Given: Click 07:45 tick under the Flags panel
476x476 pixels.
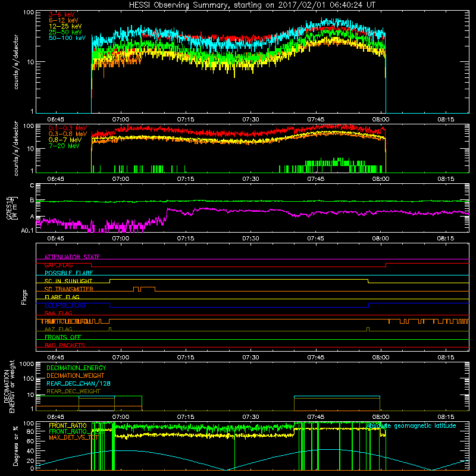Looking at the screenshot, I should (316, 358).
